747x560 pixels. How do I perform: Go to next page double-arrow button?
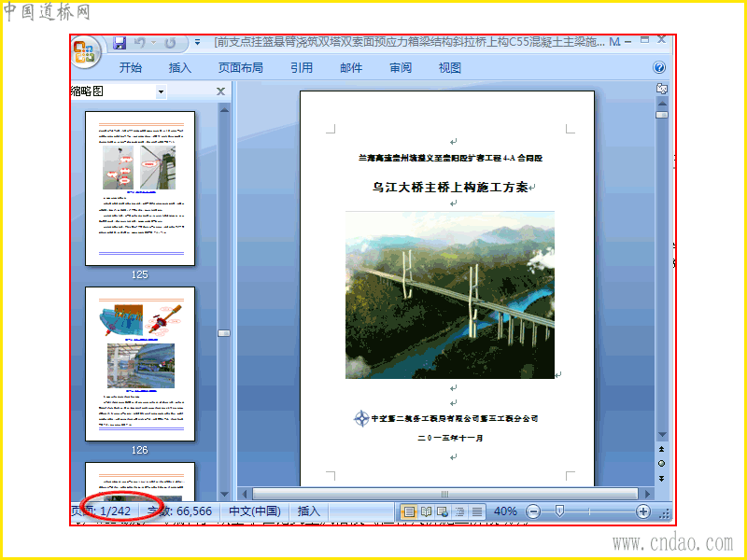point(662,478)
